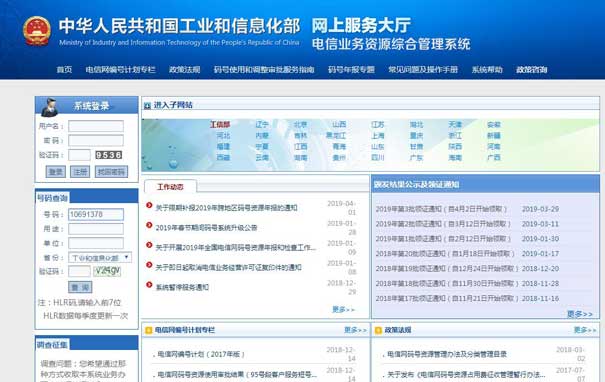Click red bullet beside 2019年春节期间码号系统升级公告
The image size is (605, 382).
pos(149,225)
